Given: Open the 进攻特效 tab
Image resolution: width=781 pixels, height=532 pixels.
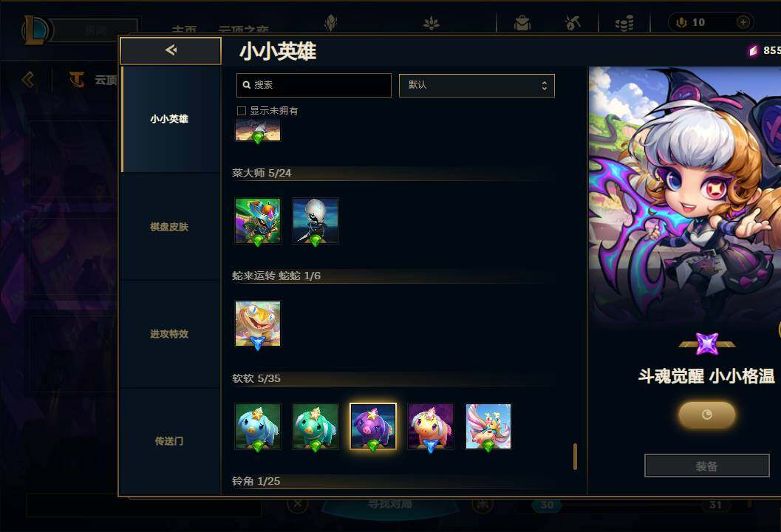Looking at the screenshot, I should 169,334.
